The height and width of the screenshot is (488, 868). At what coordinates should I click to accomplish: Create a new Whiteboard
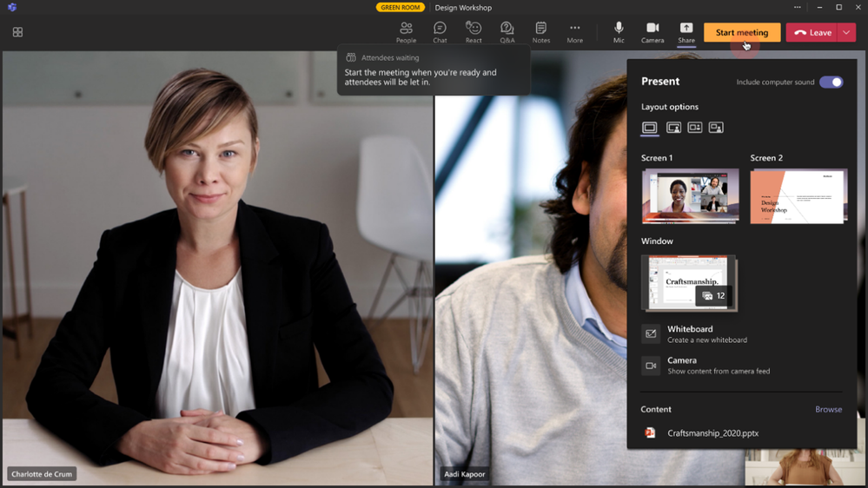690,333
